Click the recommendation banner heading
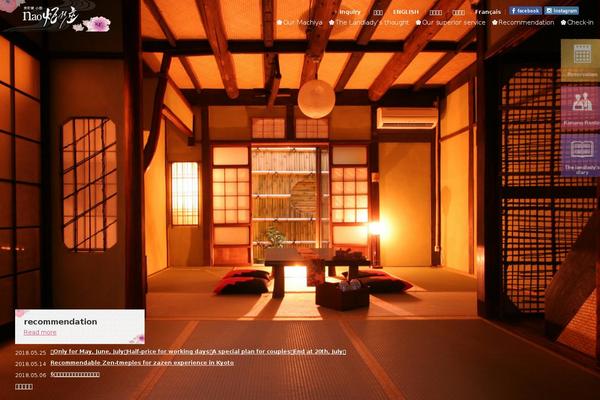This screenshot has width=600, height=400. pos(60,322)
